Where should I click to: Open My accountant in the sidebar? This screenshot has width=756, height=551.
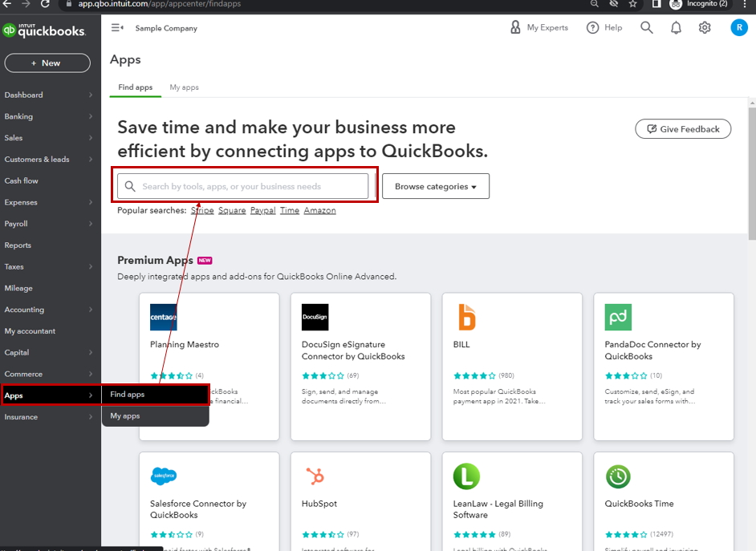click(x=30, y=331)
